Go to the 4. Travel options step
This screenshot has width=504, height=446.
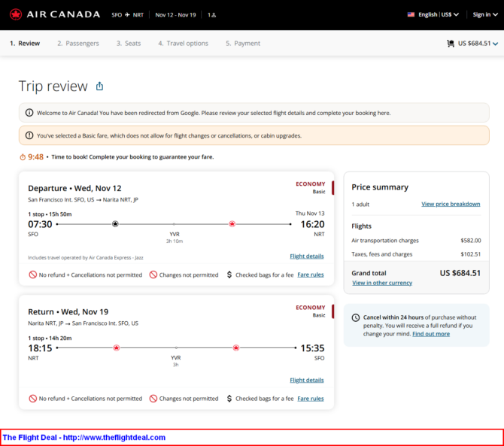point(184,44)
